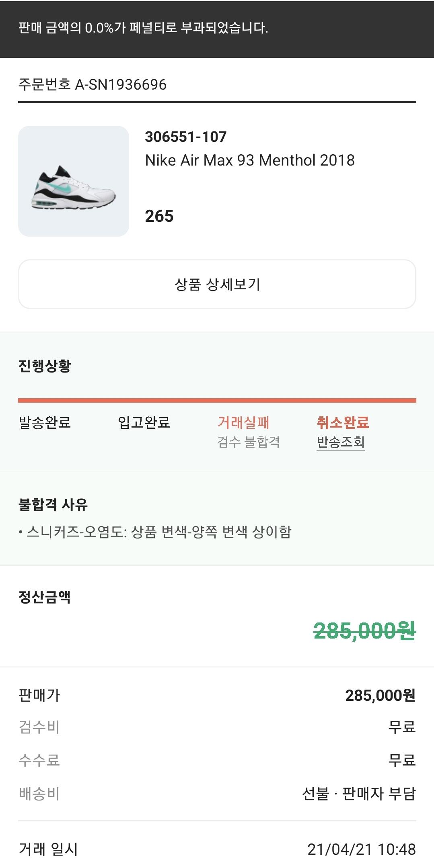The width and height of the screenshot is (434, 868).
Task: Tap the 취소완료 status label
Action: click(x=343, y=422)
